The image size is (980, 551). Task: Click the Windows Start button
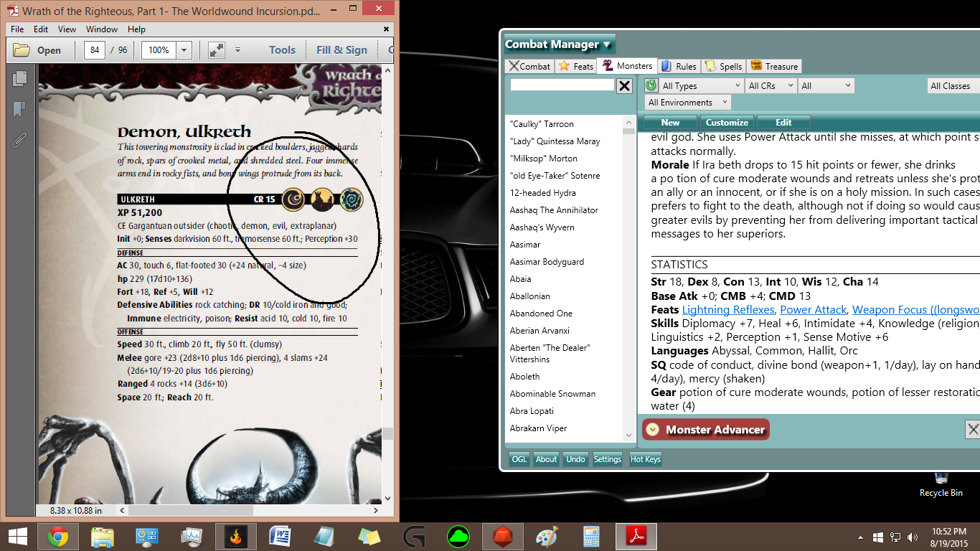click(x=17, y=537)
